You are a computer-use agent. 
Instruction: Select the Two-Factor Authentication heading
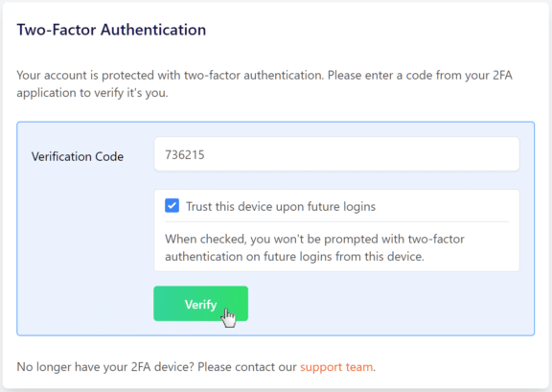tap(111, 30)
